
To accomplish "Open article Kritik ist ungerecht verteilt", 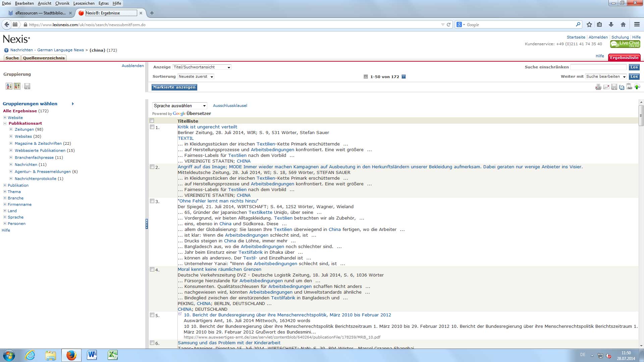I will [x=207, y=127].
